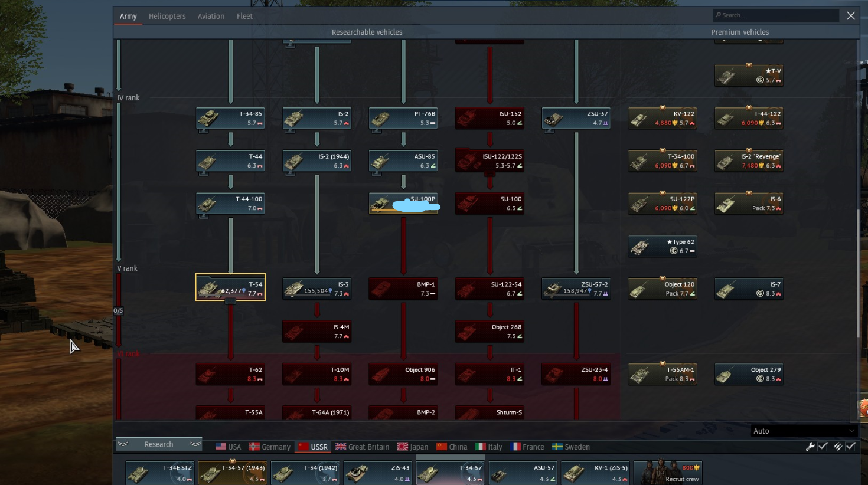Select the highlighted T-54 card
This screenshot has height=485, width=868.
[x=230, y=287]
